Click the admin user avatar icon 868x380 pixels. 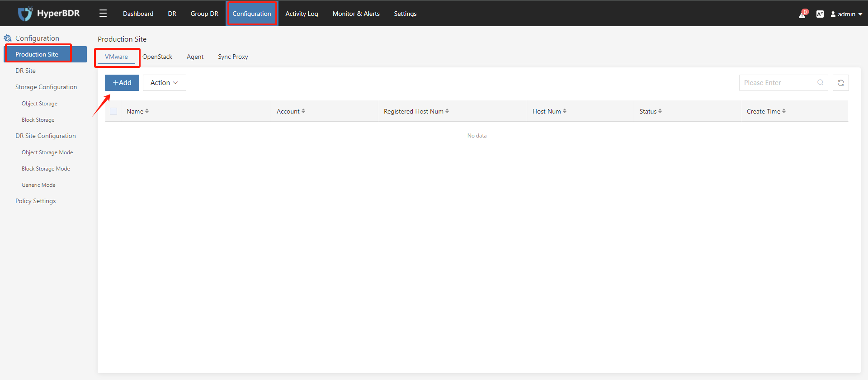pyautogui.click(x=833, y=14)
